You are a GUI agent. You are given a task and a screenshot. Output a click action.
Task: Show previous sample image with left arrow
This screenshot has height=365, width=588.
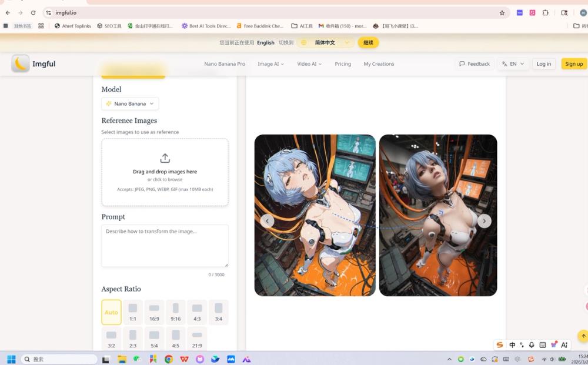coord(267,221)
